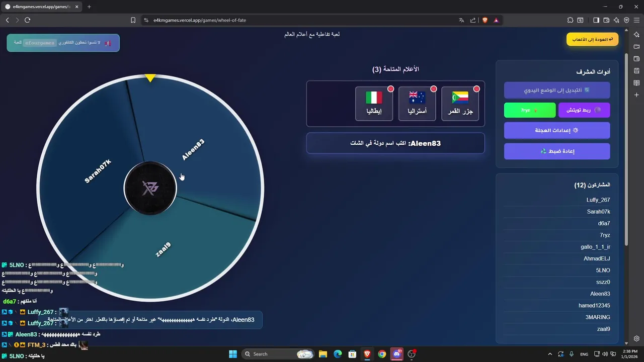Viewport: 644px width, 362px height.
Task: Click the address bar URL field
Action: tap(302, 20)
